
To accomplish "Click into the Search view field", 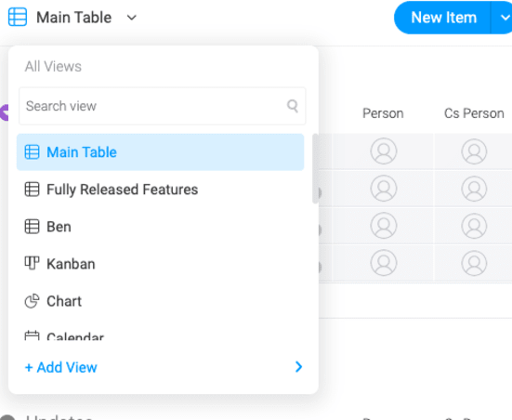I will pos(163,106).
